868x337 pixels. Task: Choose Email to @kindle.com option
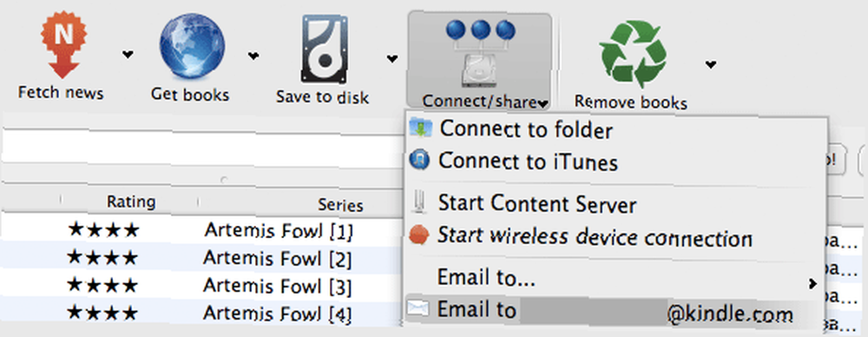[616, 312]
